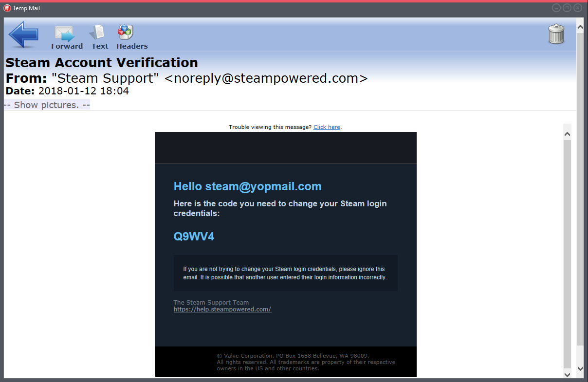This screenshot has height=382, width=588.
Task: Close the Temp Mail window
Action: tap(578, 8)
